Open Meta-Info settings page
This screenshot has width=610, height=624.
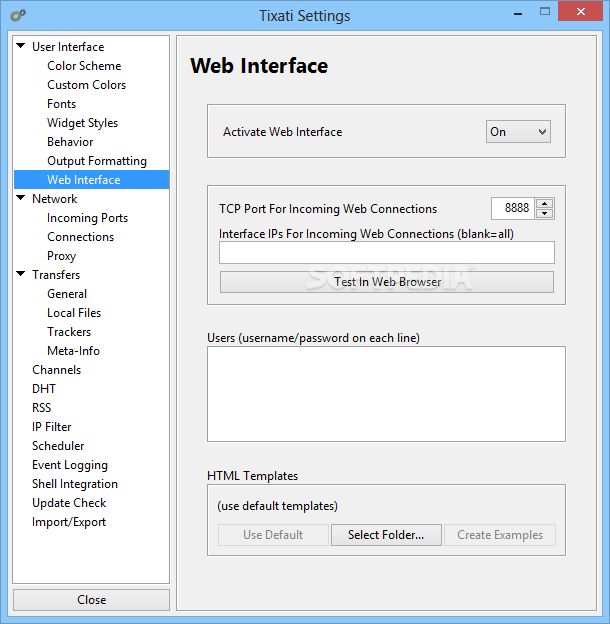coord(73,351)
